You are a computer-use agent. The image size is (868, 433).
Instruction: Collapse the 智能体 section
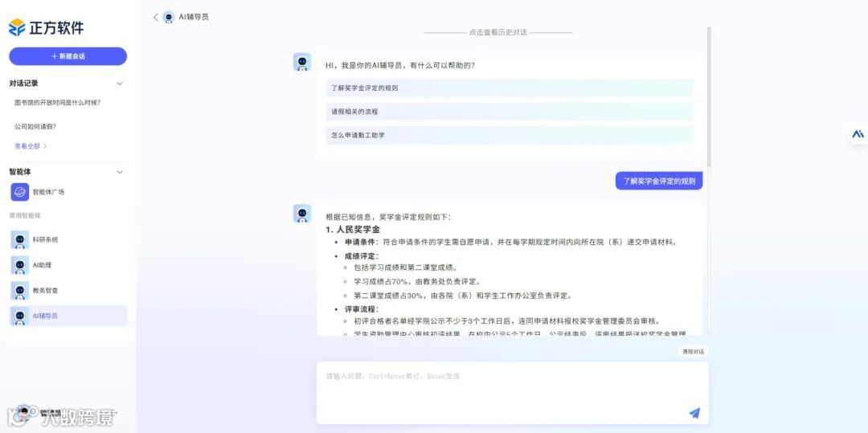coord(120,172)
